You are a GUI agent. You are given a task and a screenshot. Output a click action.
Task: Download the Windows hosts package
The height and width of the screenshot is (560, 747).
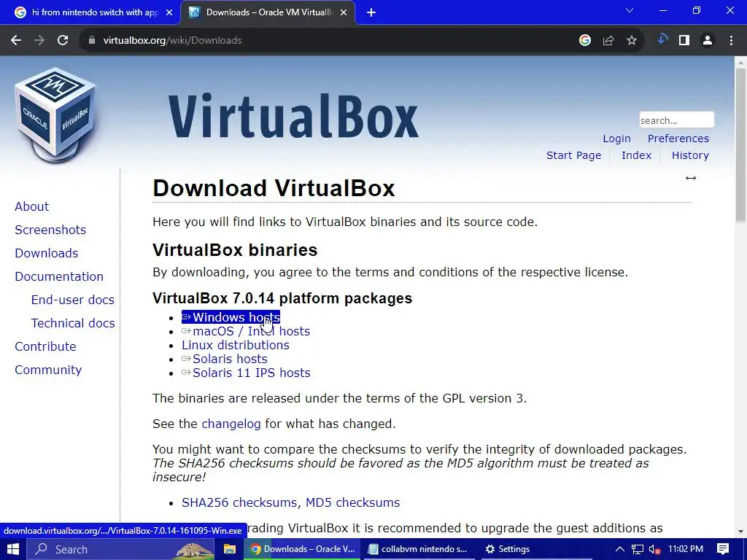point(231,317)
